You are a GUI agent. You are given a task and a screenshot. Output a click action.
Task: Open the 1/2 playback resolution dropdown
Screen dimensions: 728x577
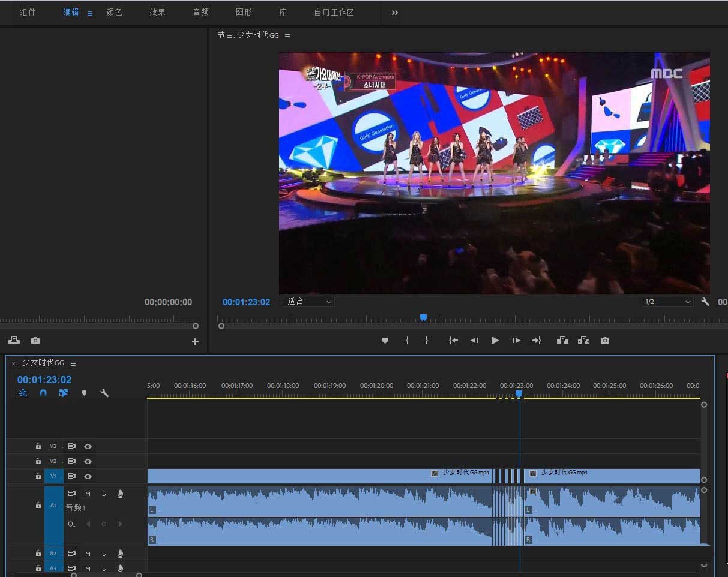point(667,302)
